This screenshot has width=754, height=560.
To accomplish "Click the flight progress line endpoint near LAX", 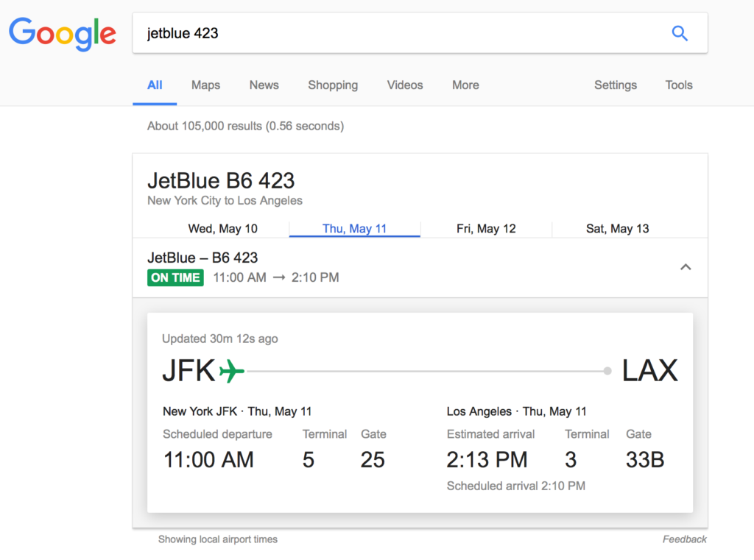I will [607, 371].
